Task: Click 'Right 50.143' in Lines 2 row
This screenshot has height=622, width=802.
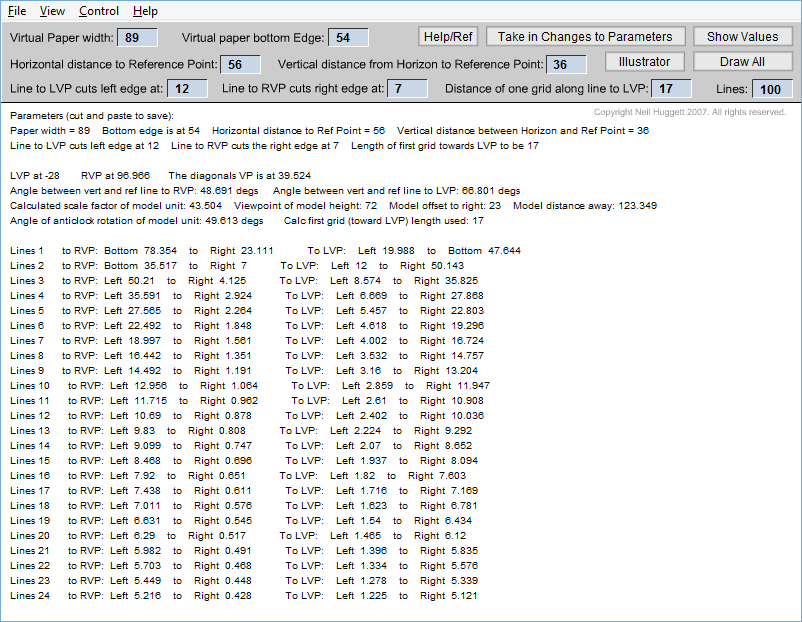Action: coord(432,265)
